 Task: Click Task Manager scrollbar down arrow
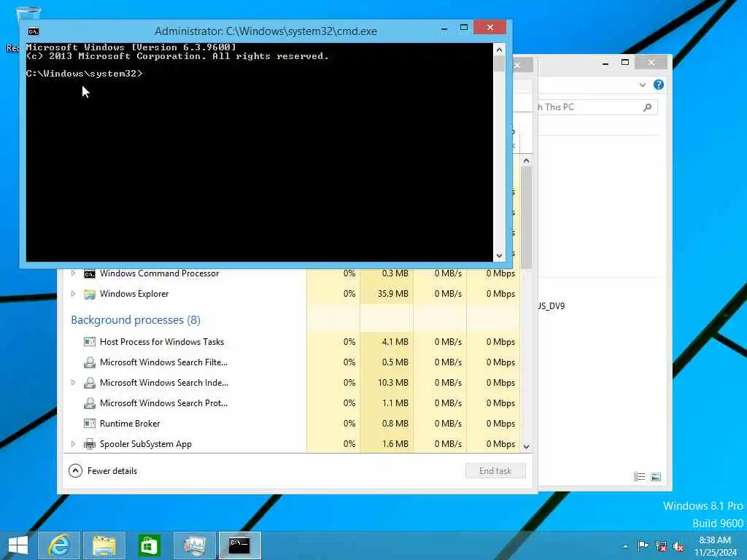(x=527, y=447)
